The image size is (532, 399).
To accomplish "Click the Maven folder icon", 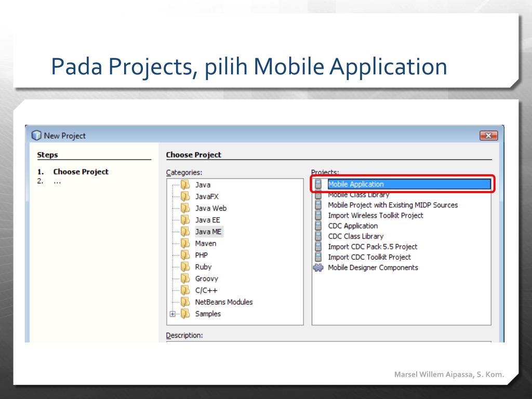I will (x=185, y=243).
